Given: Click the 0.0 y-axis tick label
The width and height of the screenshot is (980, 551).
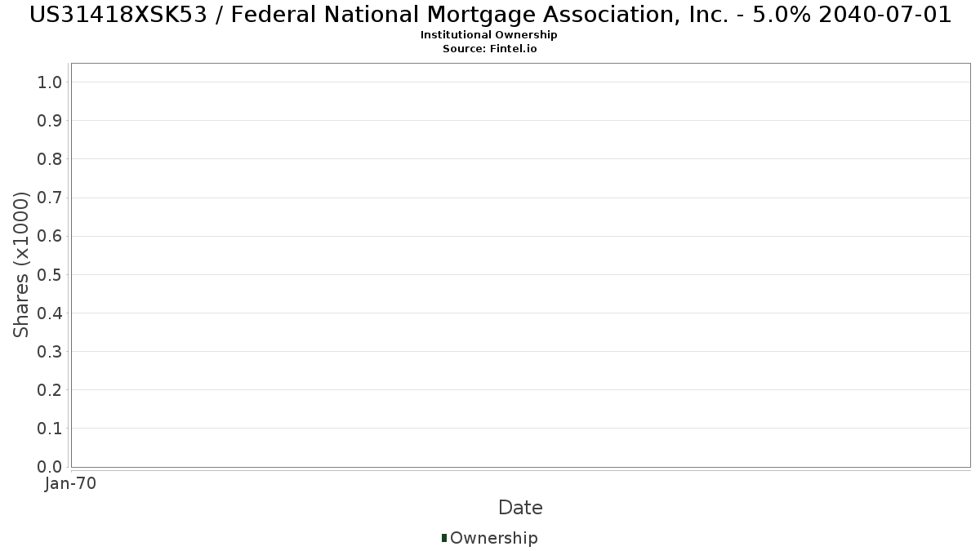Looking at the screenshot, I should pos(50,466).
